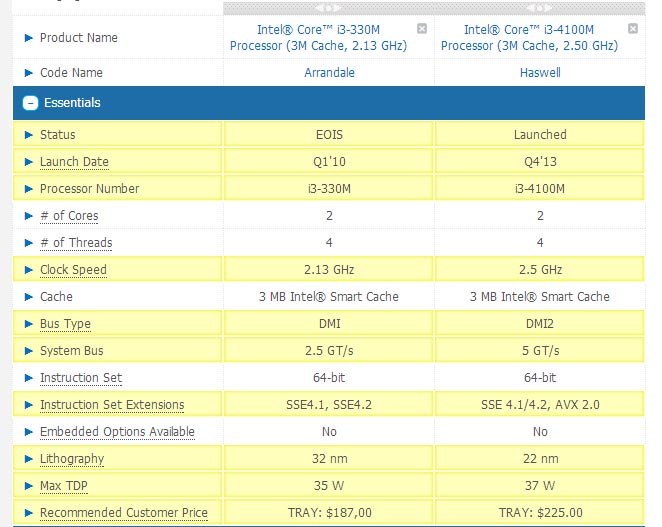This screenshot has width=662, height=527.
Task: Click the # of Threads definition label
Action: tap(76, 243)
